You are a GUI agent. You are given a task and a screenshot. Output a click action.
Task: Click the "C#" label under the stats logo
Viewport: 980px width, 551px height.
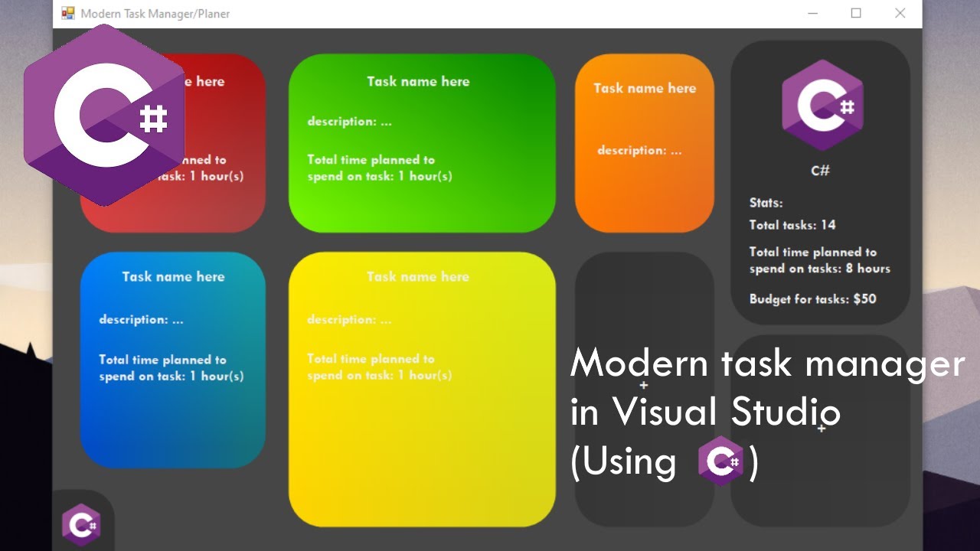tap(821, 171)
